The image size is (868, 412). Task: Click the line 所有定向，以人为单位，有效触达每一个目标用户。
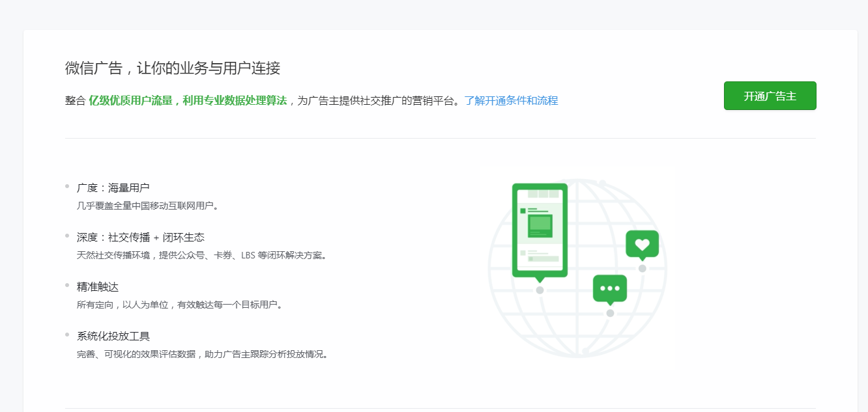[x=181, y=305]
